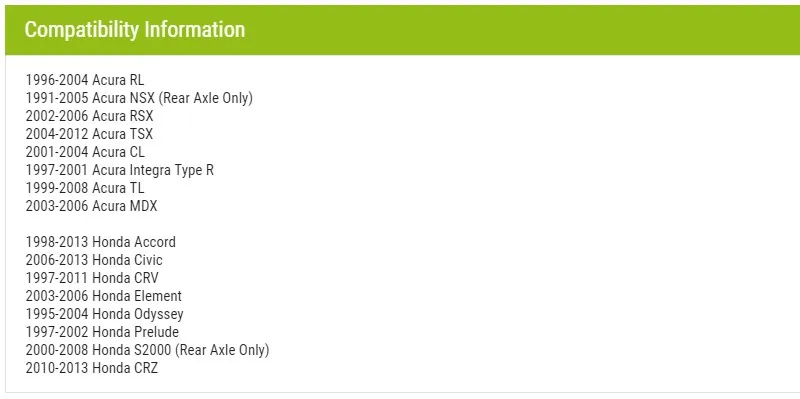Click the 2003-2006 Acura MDX entry

tap(91, 206)
